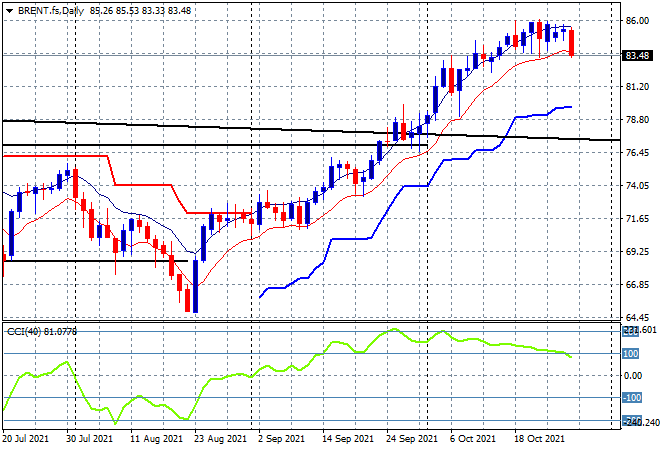
Task: Click the 2 Sep 2021 date label
Action: click(x=281, y=439)
